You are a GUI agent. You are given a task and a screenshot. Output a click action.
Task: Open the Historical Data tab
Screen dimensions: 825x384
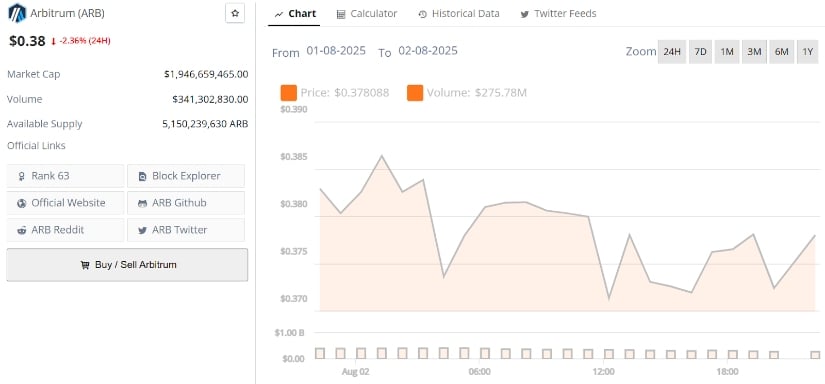pyautogui.click(x=459, y=14)
